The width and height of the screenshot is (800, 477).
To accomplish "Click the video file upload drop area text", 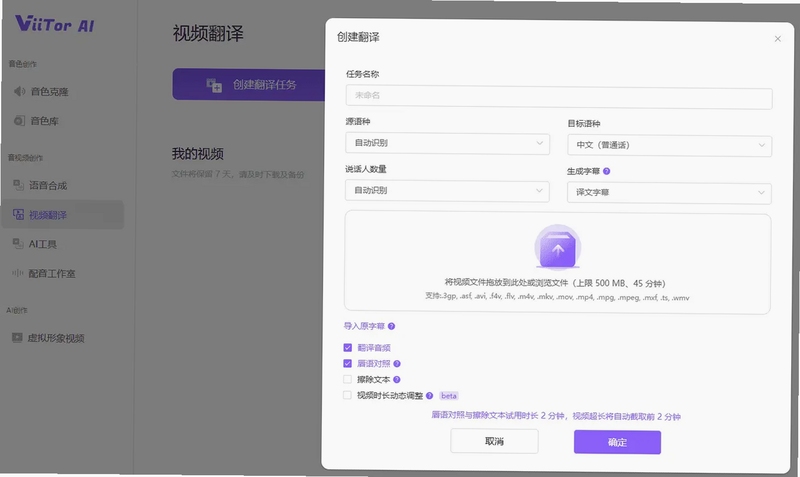I will click(x=555, y=283).
